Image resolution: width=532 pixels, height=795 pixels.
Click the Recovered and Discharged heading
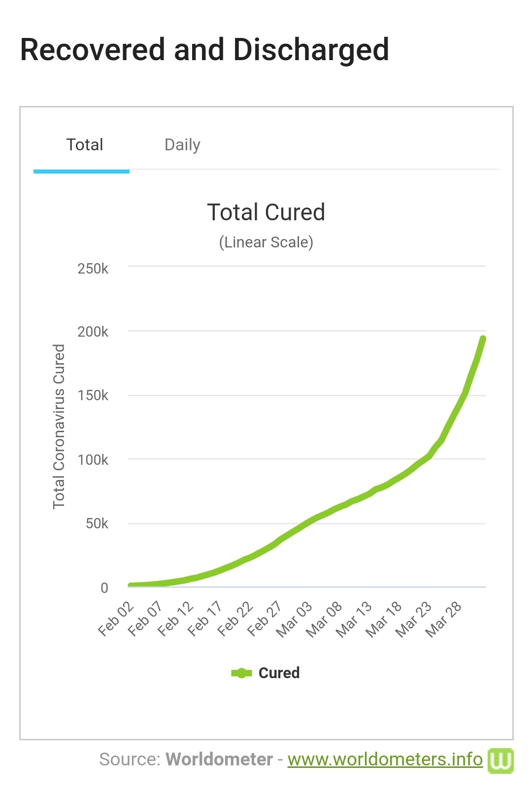(x=204, y=50)
